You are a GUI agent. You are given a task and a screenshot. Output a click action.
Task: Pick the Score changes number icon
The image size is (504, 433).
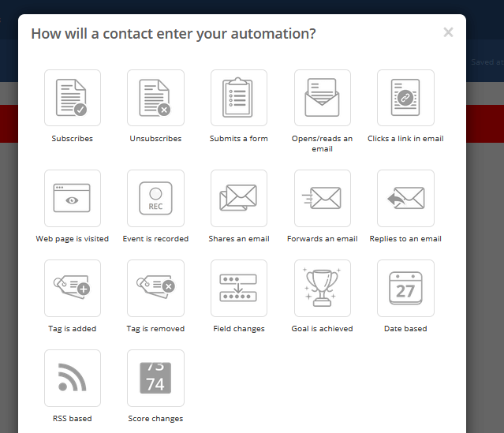[x=155, y=378]
